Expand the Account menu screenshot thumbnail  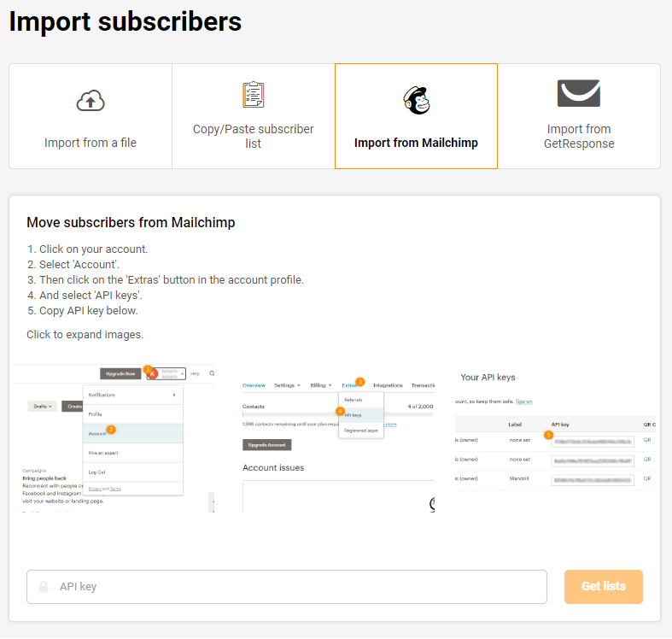point(114,438)
